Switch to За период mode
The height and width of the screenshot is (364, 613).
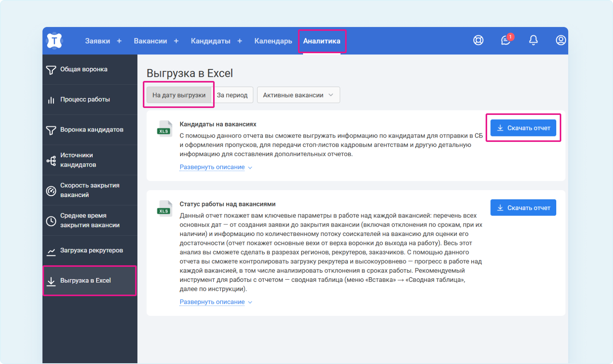point(232,95)
